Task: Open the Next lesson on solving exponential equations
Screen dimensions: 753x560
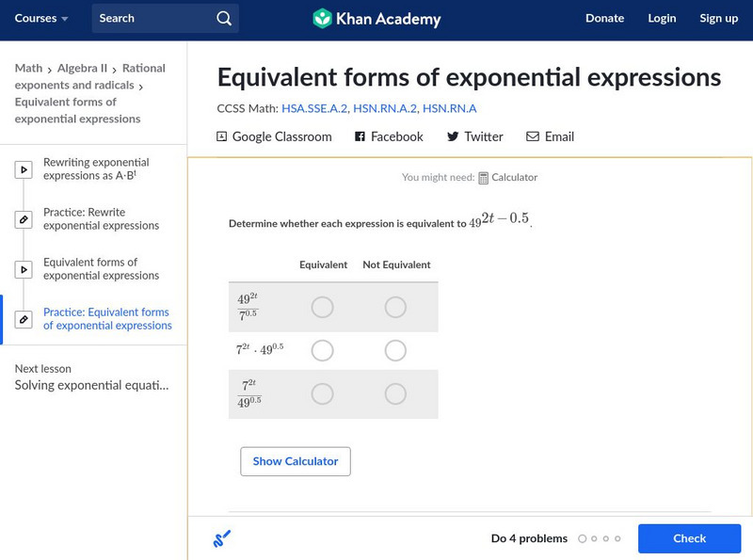Action: 91,385
